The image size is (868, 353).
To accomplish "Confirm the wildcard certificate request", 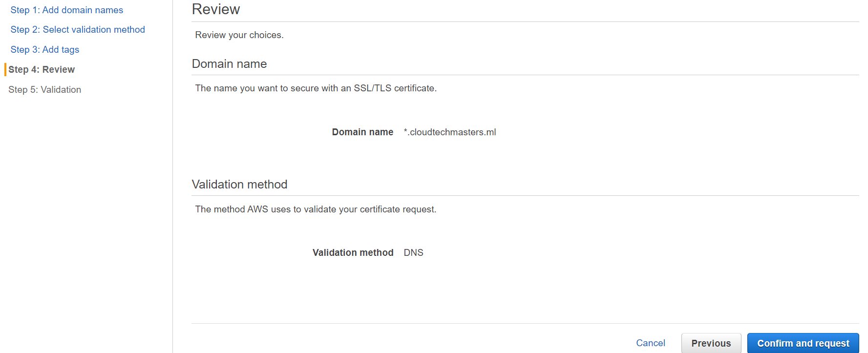I will point(803,343).
